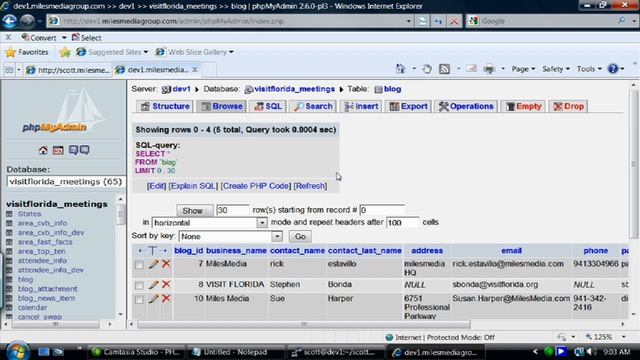Open the Export tab
Viewport: 640px width, 360px height.
pyautogui.click(x=408, y=106)
